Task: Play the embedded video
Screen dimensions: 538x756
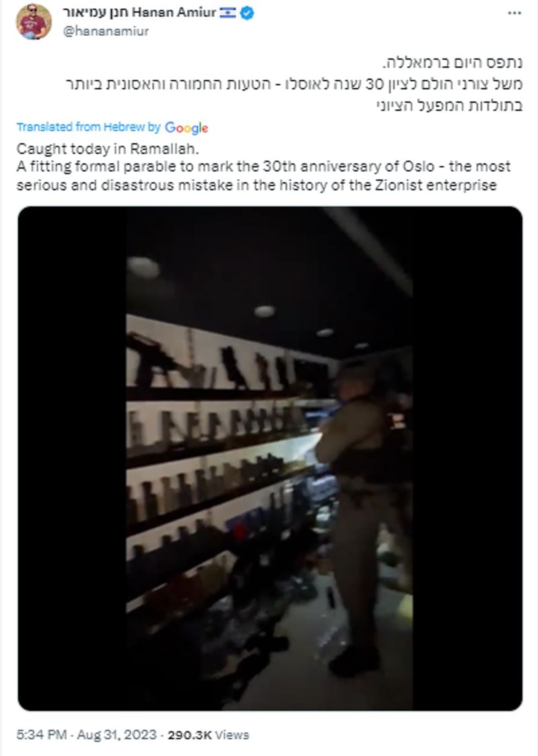Action: click(x=270, y=458)
